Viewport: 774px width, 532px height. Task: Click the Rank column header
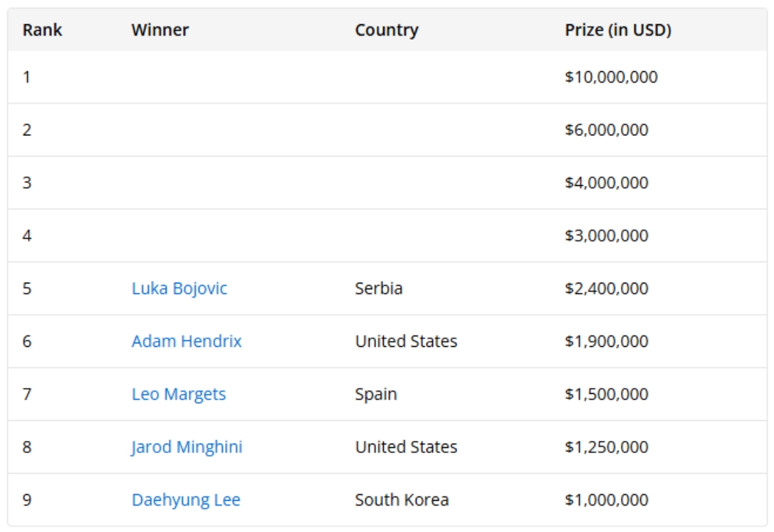(x=43, y=31)
